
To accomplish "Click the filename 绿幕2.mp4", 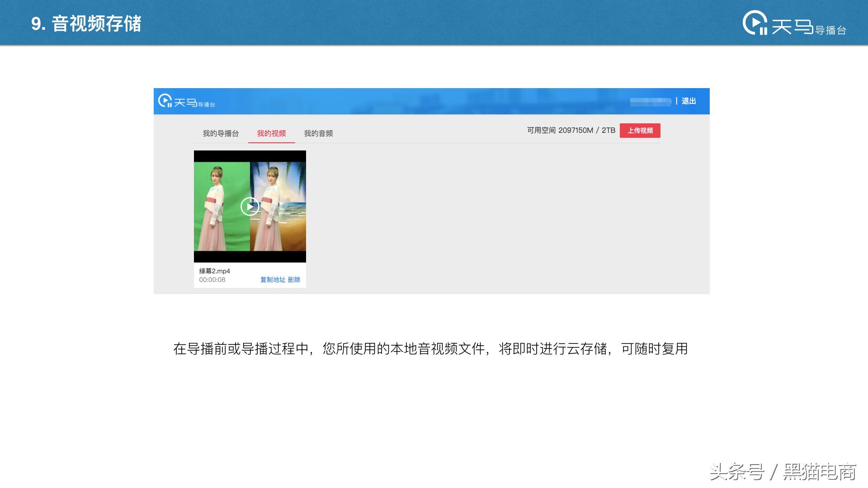I will pyautogui.click(x=215, y=271).
